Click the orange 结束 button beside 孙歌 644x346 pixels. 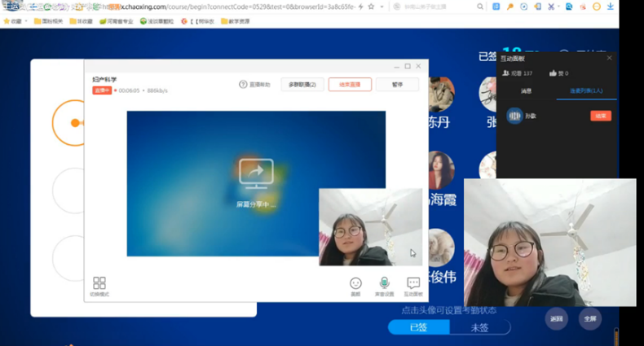[601, 116]
